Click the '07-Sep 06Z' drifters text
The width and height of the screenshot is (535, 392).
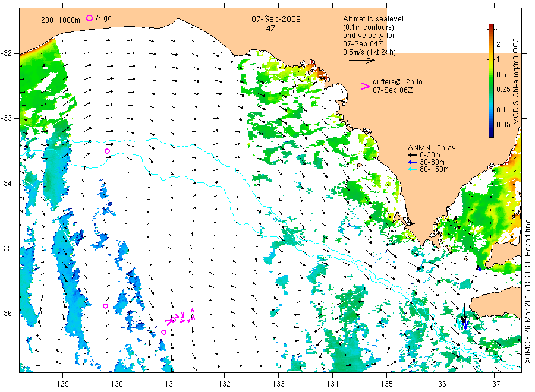393,90
